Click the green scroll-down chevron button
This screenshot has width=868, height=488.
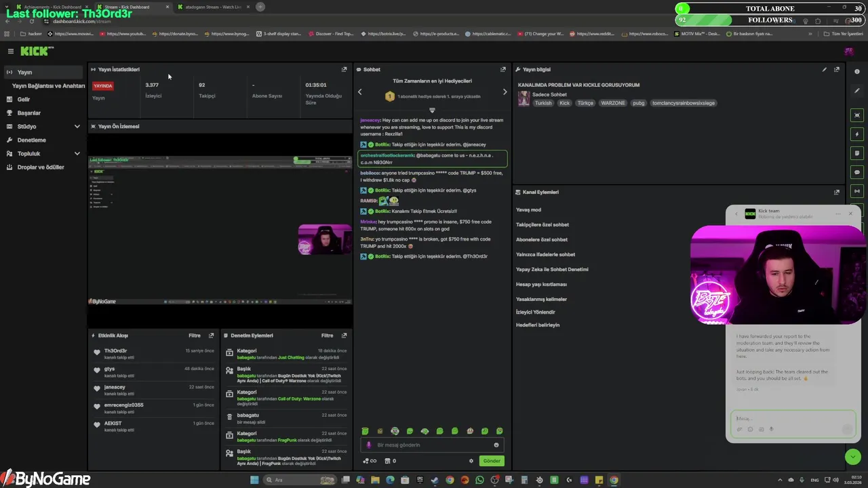click(853, 457)
